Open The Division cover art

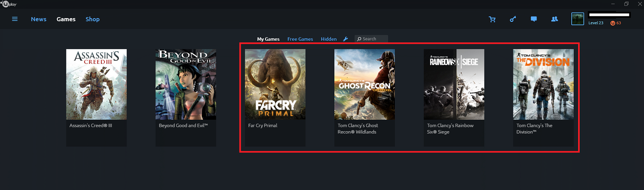543,84
